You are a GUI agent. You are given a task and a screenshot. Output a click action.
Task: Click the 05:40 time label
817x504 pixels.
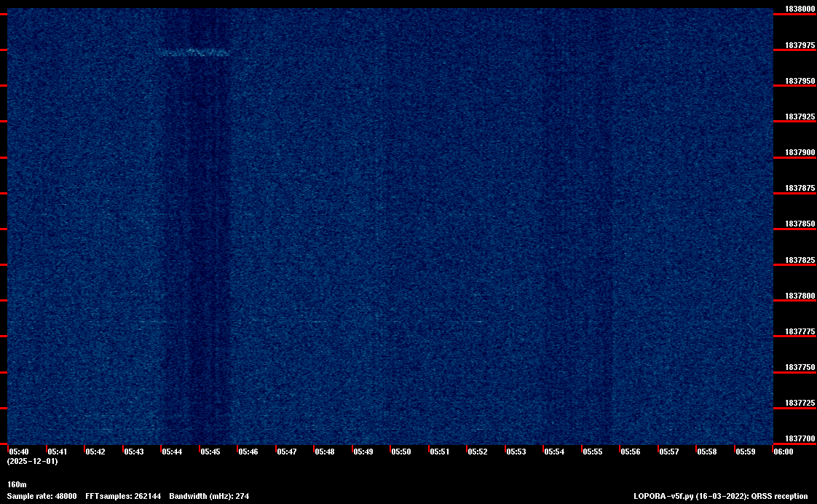[19, 452]
